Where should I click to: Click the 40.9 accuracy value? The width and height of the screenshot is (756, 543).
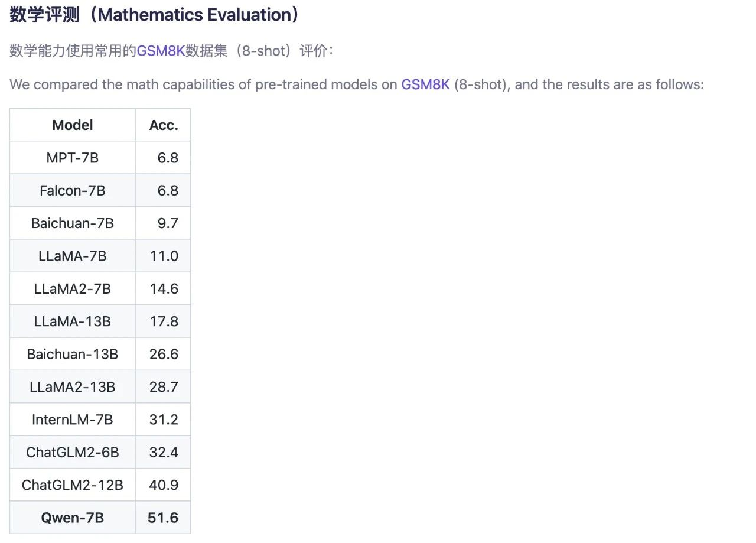pos(164,485)
